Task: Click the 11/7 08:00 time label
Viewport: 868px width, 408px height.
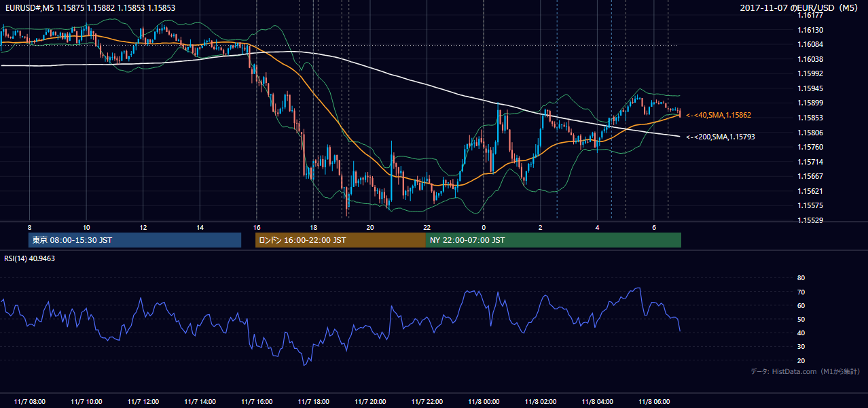Action: [x=29, y=401]
